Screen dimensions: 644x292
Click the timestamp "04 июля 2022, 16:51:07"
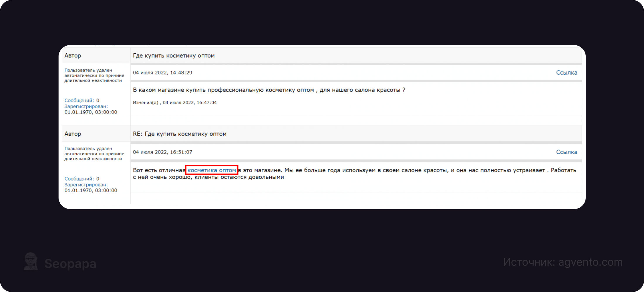162,152
